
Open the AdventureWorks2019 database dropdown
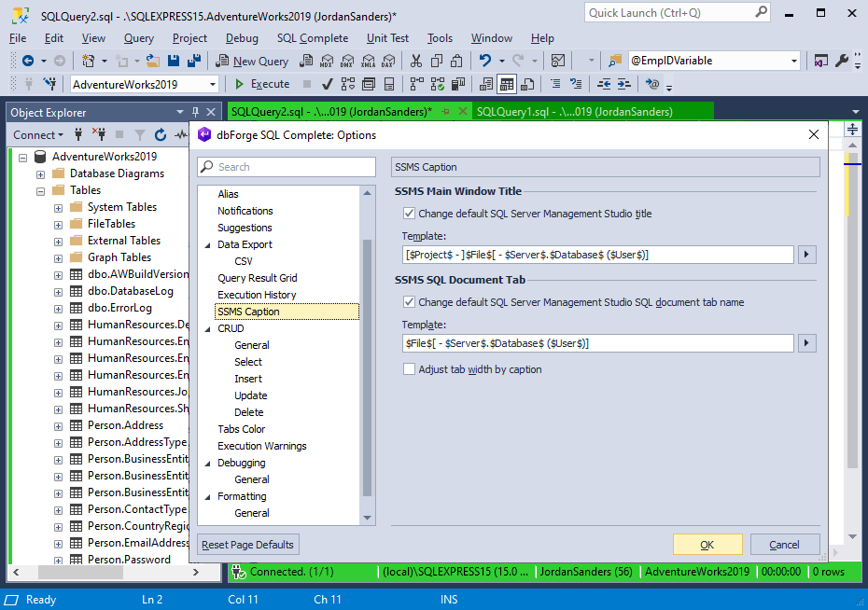pyautogui.click(x=213, y=85)
